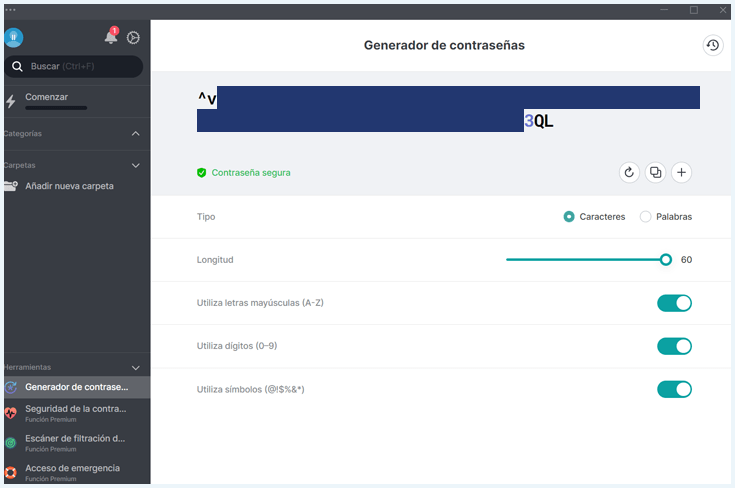Open the three-dot window menu
The width and height of the screenshot is (735, 488).
pos(10,10)
